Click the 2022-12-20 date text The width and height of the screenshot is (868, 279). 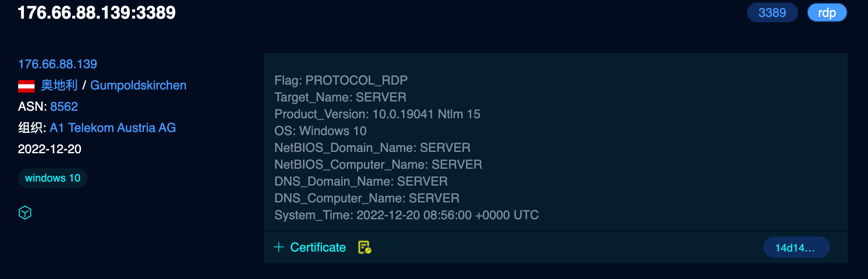pos(50,149)
